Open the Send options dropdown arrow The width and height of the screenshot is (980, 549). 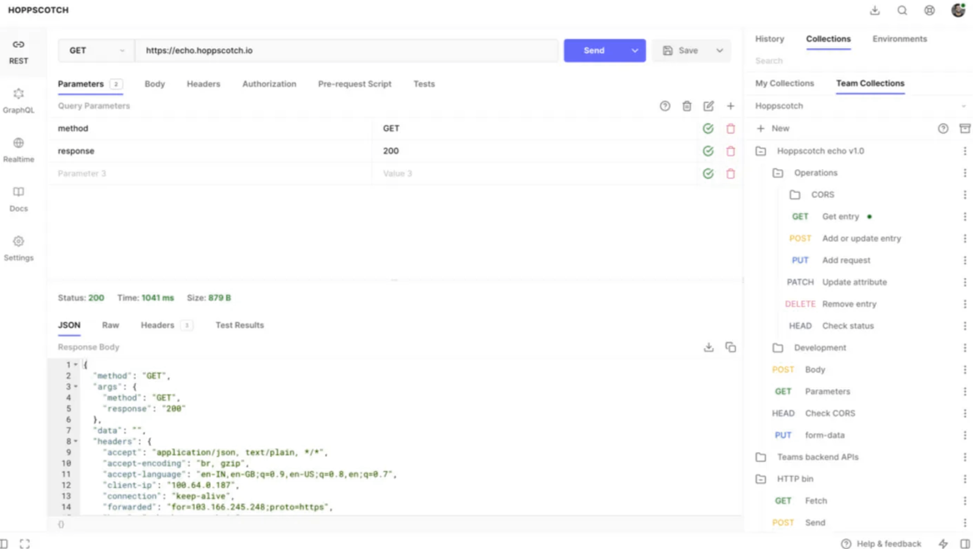tap(635, 51)
